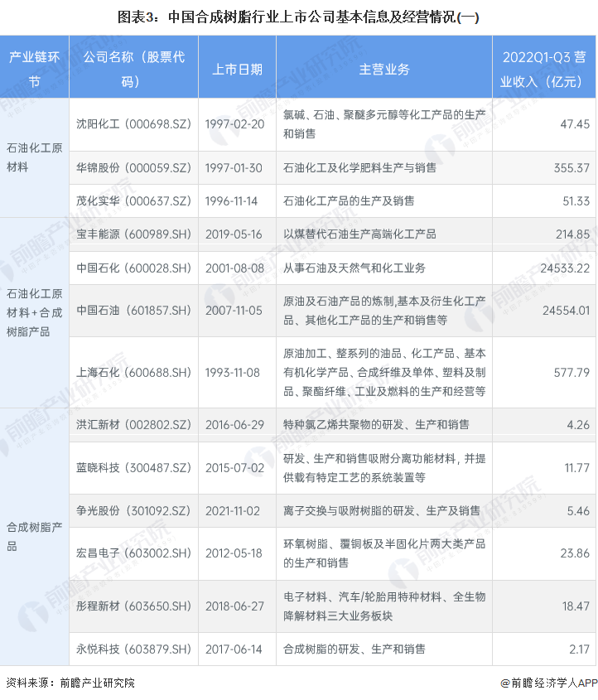Click the chart title 图表3 中国合成树脂行业上市公司
Screen dimensions: 598x700
click(297, 17)
